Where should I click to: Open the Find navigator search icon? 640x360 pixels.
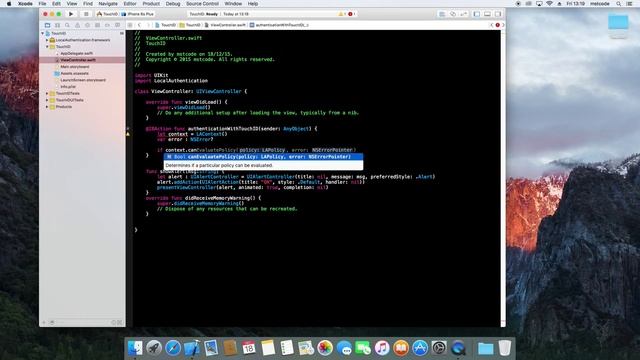(67, 25)
